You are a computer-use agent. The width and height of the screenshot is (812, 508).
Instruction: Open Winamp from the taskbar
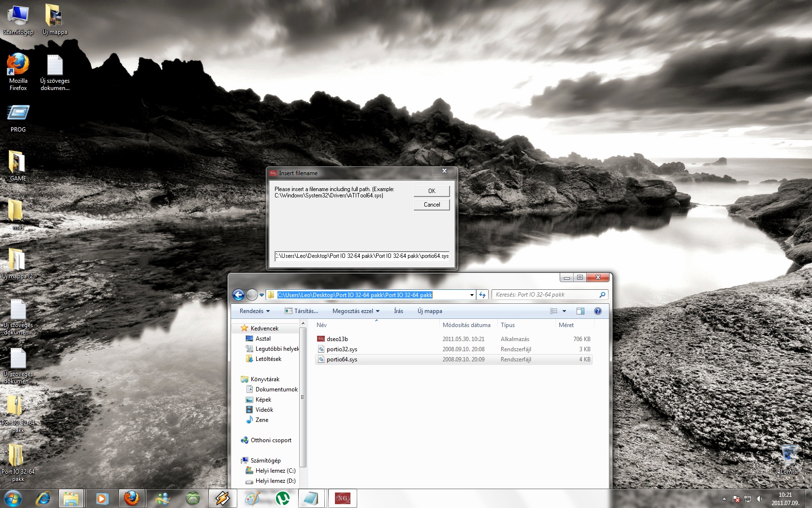pyautogui.click(x=223, y=498)
